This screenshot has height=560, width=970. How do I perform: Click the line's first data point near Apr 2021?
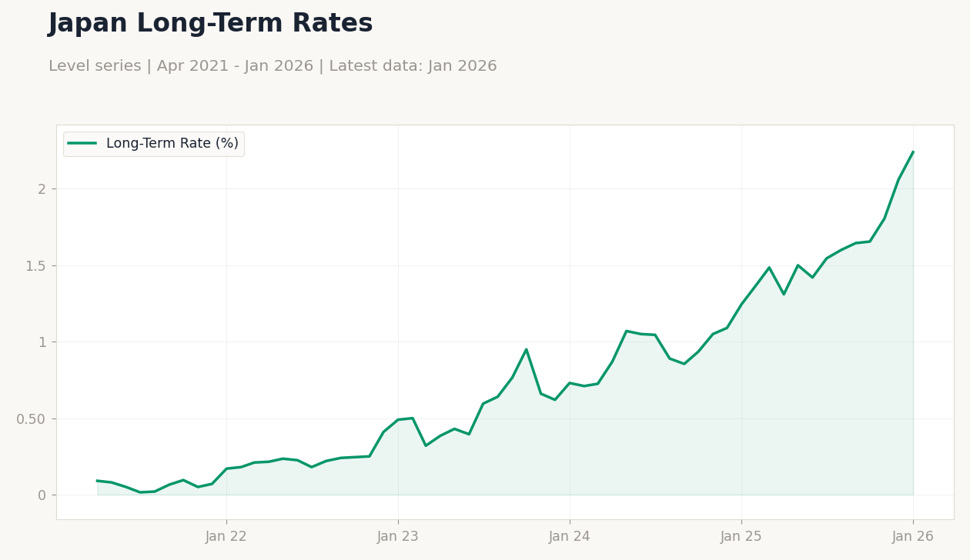[x=98, y=481]
